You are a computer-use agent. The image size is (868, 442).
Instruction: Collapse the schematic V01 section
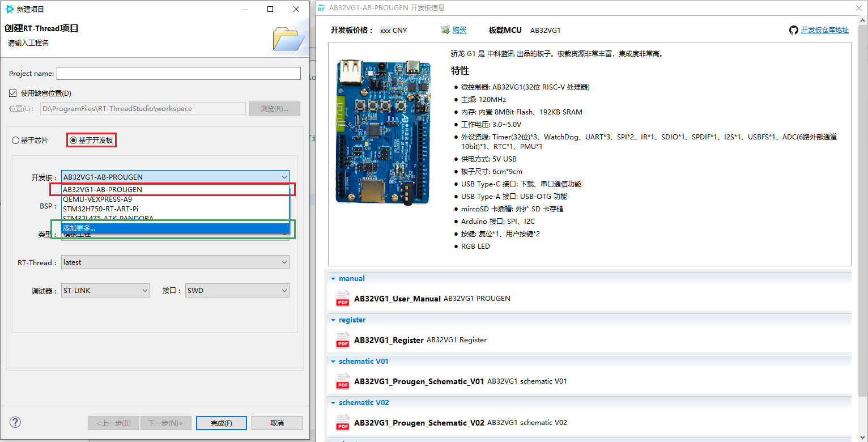pyautogui.click(x=333, y=362)
